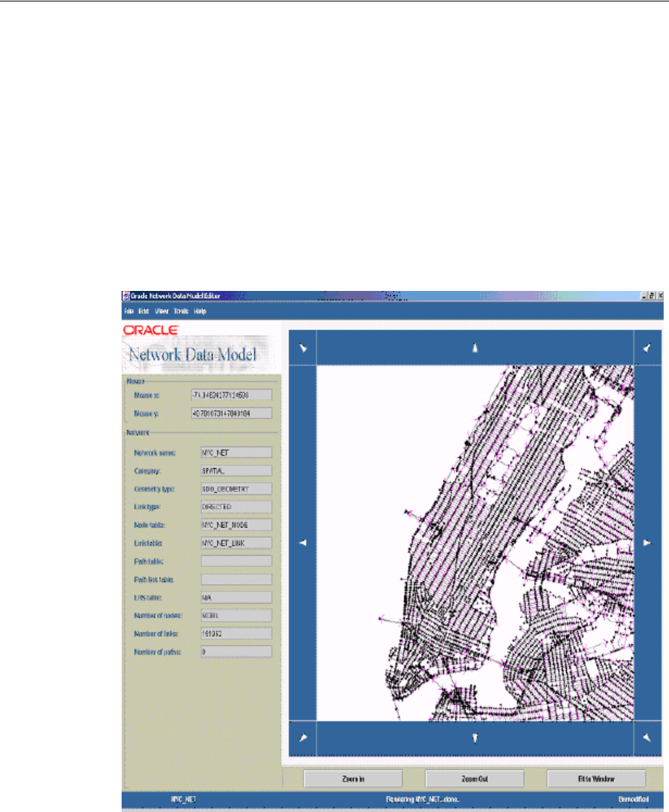This screenshot has width=669, height=812.
Task: Click the Mouse y coordinate field
Action: point(232,413)
